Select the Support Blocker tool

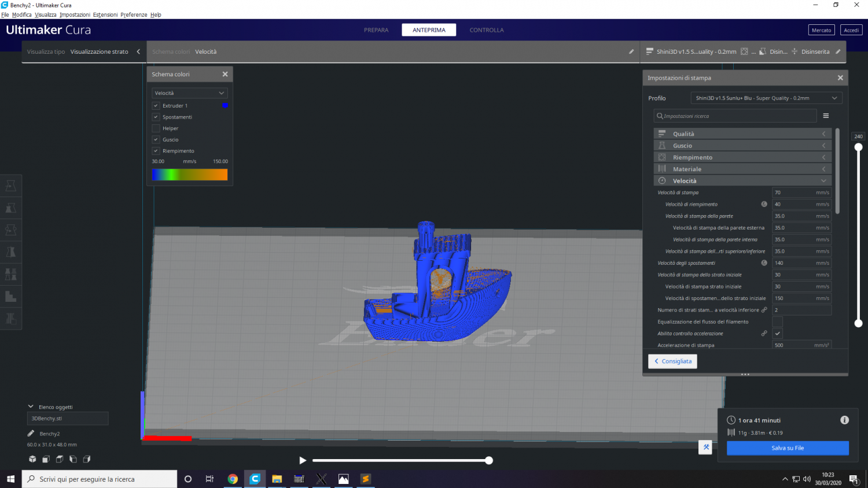(x=10, y=297)
